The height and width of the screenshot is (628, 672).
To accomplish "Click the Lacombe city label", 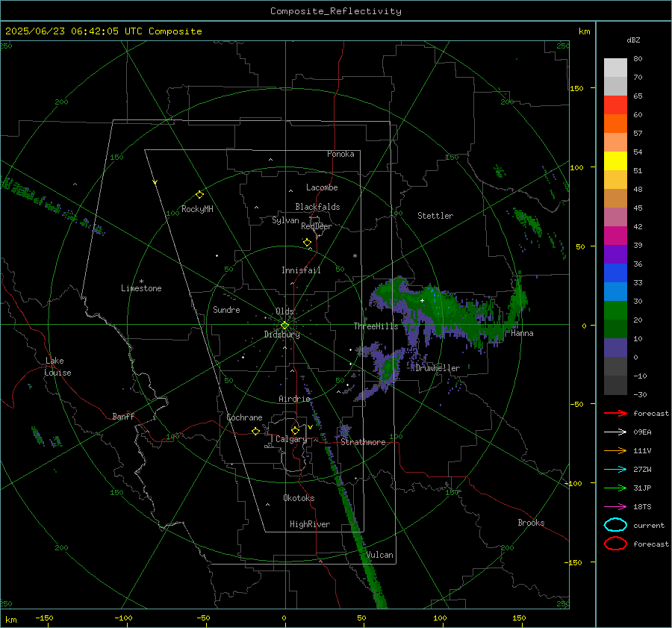I will (x=322, y=187).
